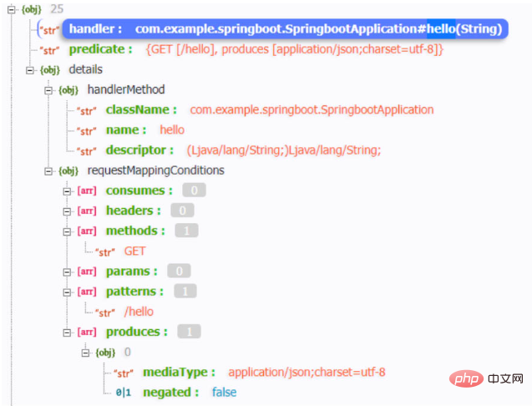Screen dimensions: 532x406
Task: Click className value com.example.springboot.SpringbootApplication
Action: pos(312,110)
